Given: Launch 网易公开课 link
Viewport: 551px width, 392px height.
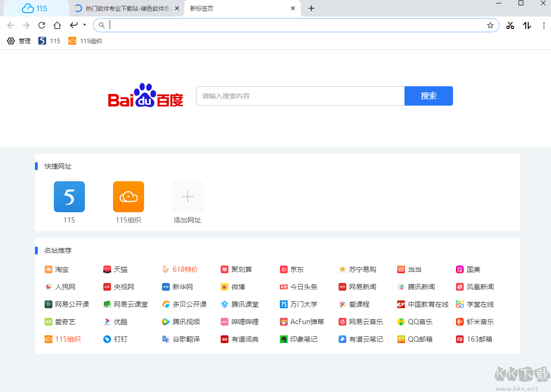Looking at the screenshot, I should point(67,304).
